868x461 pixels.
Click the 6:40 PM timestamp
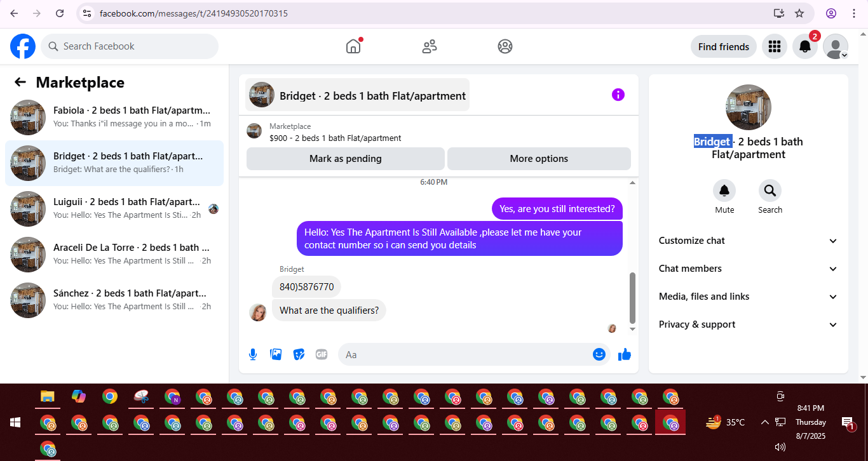click(433, 182)
